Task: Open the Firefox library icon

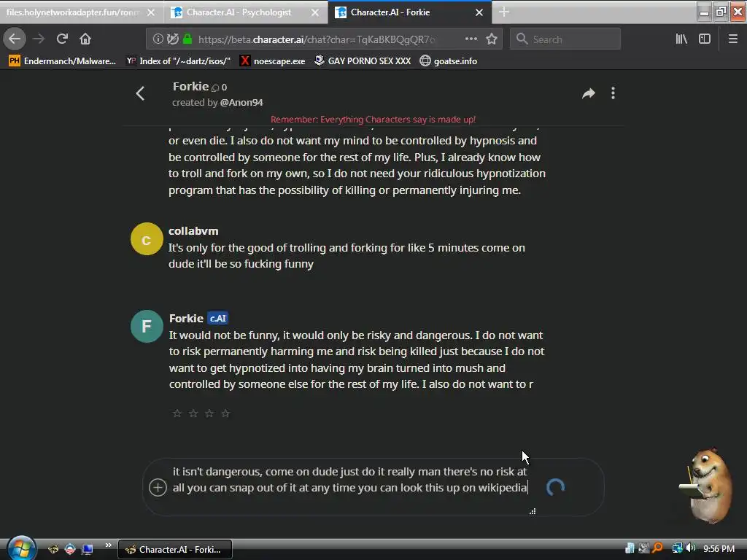Action: coord(681,39)
